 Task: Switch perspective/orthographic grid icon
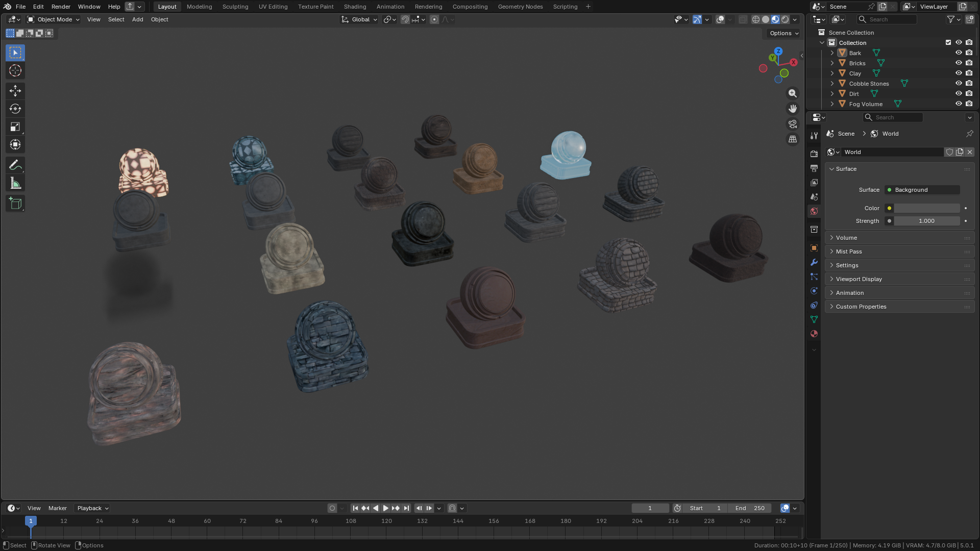(x=793, y=139)
